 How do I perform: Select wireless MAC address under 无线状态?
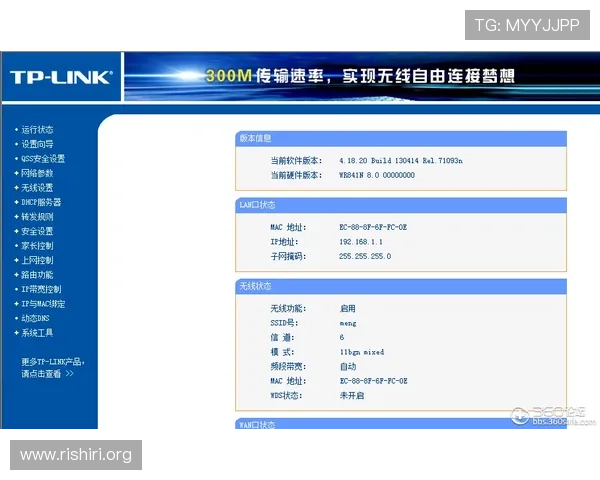tap(373, 381)
